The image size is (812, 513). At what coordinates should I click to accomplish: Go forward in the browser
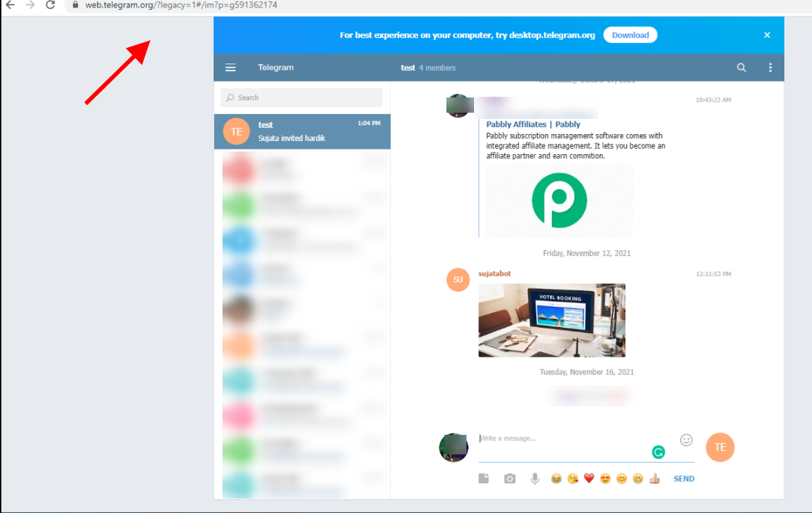point(30,5)
